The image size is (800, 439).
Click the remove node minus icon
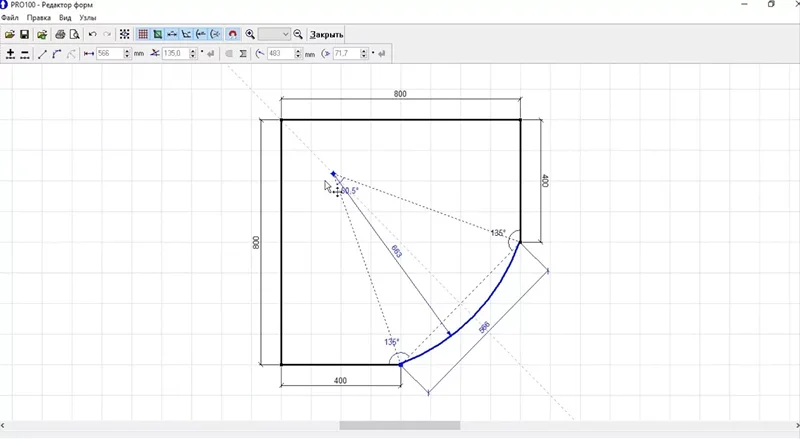[25, 54]
